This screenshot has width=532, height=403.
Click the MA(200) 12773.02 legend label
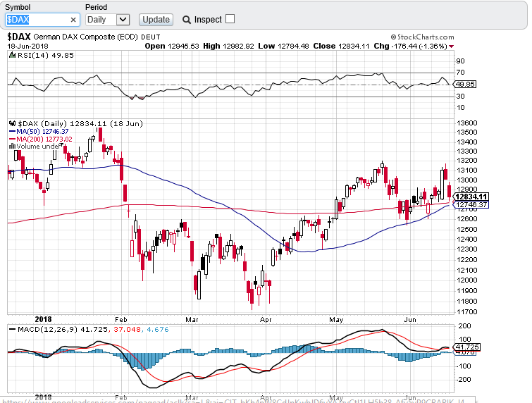coord(44,139)
